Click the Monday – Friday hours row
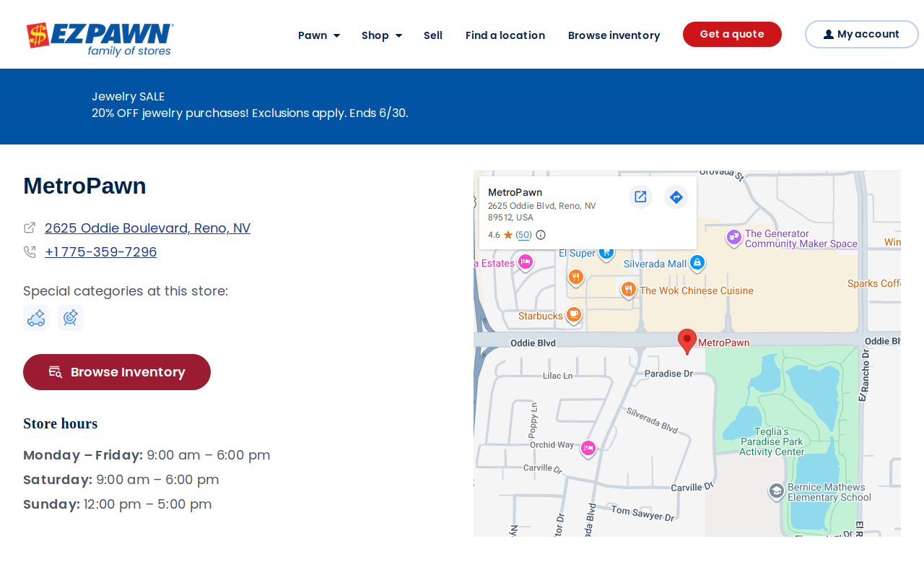 coord(147,455)
